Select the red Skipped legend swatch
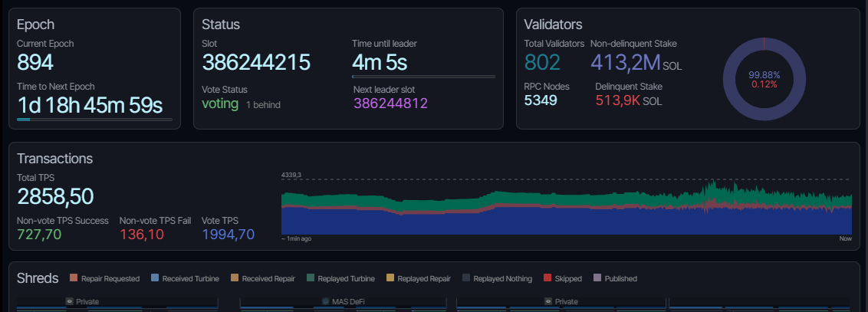This screenshot has height=312, width=868. click(547, 278)
